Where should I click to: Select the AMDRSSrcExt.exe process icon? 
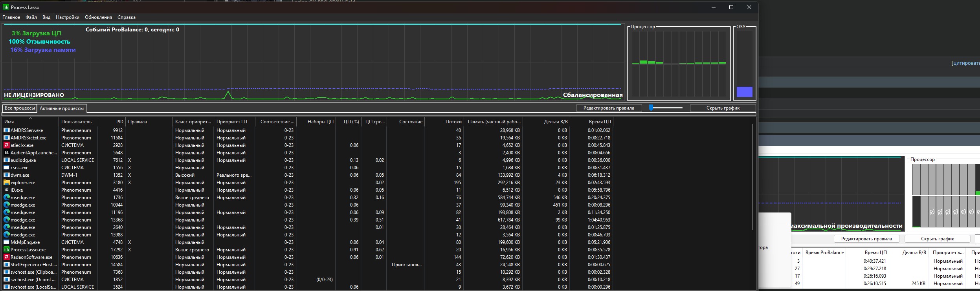click(x=6, y=138)
